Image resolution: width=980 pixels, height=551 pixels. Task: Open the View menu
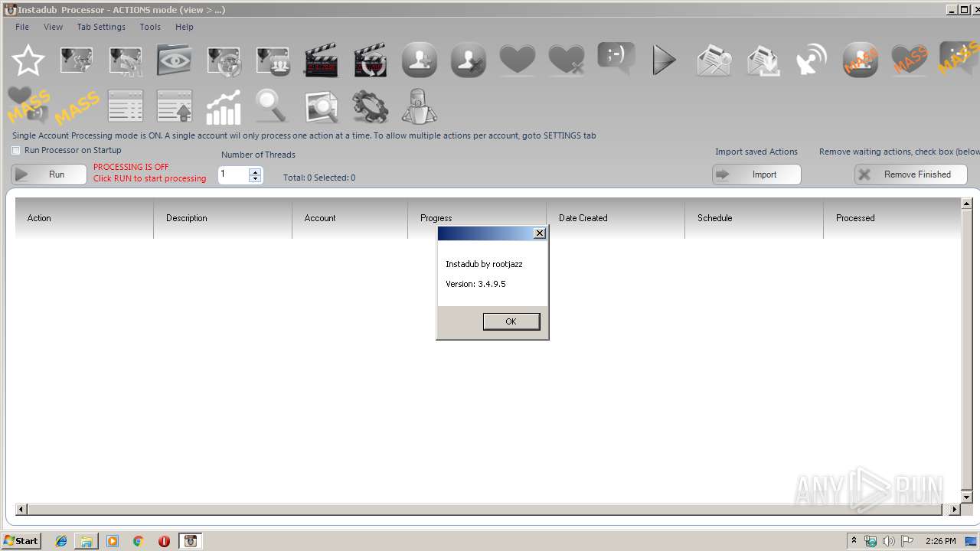[54, 27]
